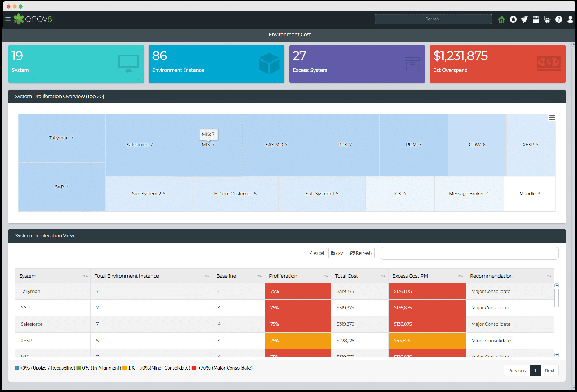577x392 pixels.
Task: Sort table by Total Cost column
Action: (360, 276)
